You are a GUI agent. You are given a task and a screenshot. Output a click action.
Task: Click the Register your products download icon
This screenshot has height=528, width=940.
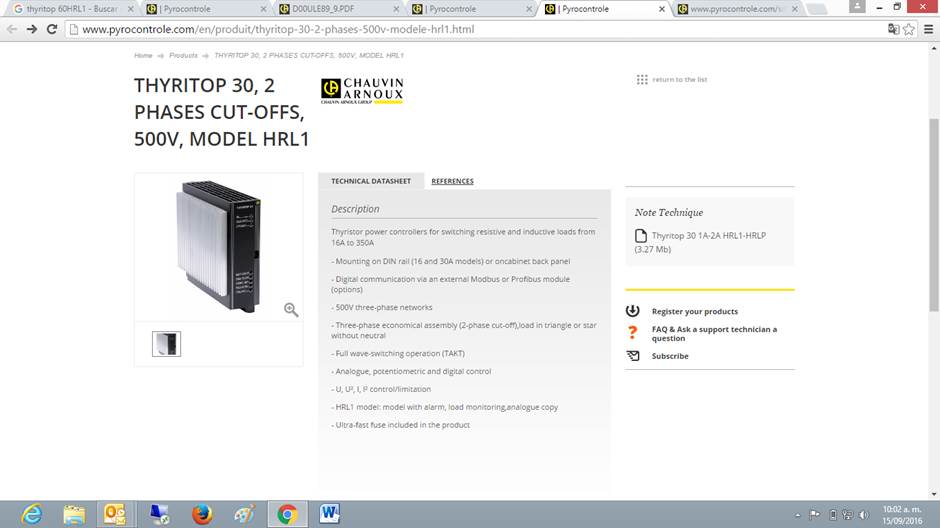click(632, 310)
